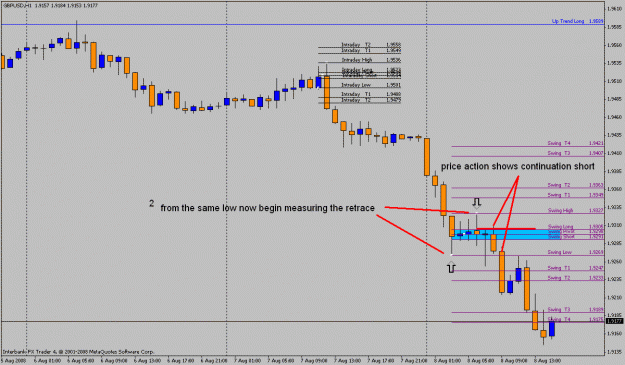Click the 8 Aug 13:00 time label

coord(548,361)
